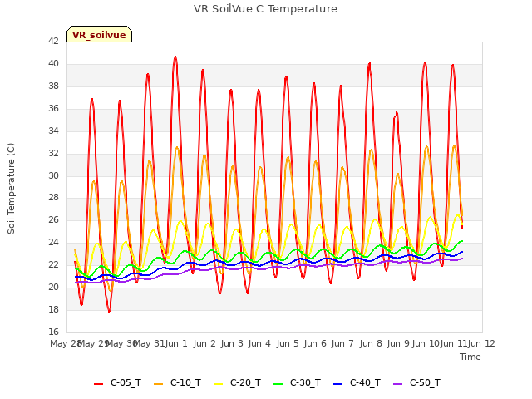
Task: Click the highest red peak on Jun 1
Action: click(175, 57)
